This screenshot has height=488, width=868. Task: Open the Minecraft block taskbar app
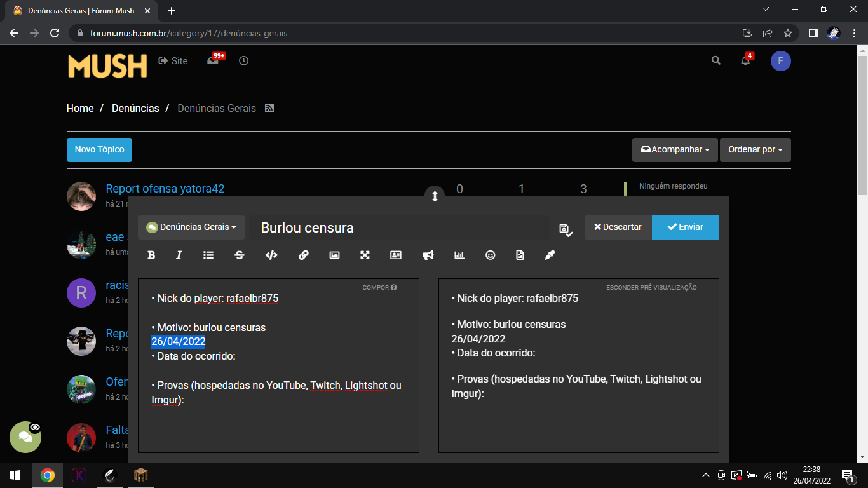(x=140, y=475)
